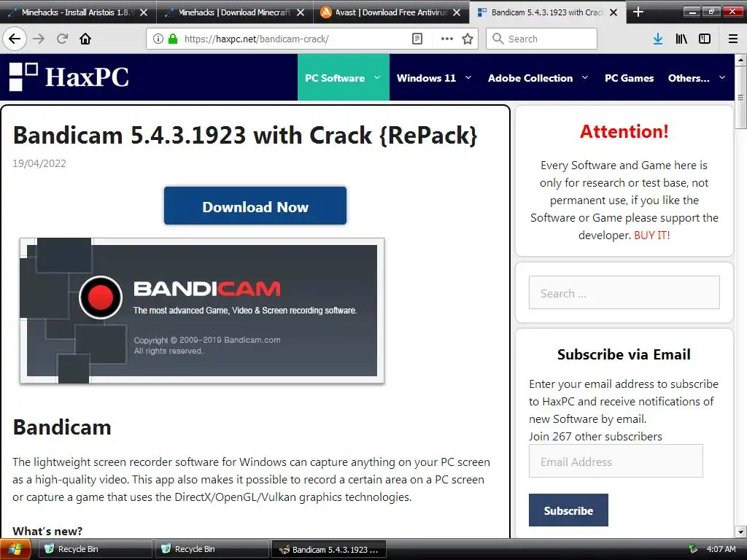This screenshot has width=747, height=560.
Task: Go to the browser Home page
Action: coord(85,39)
